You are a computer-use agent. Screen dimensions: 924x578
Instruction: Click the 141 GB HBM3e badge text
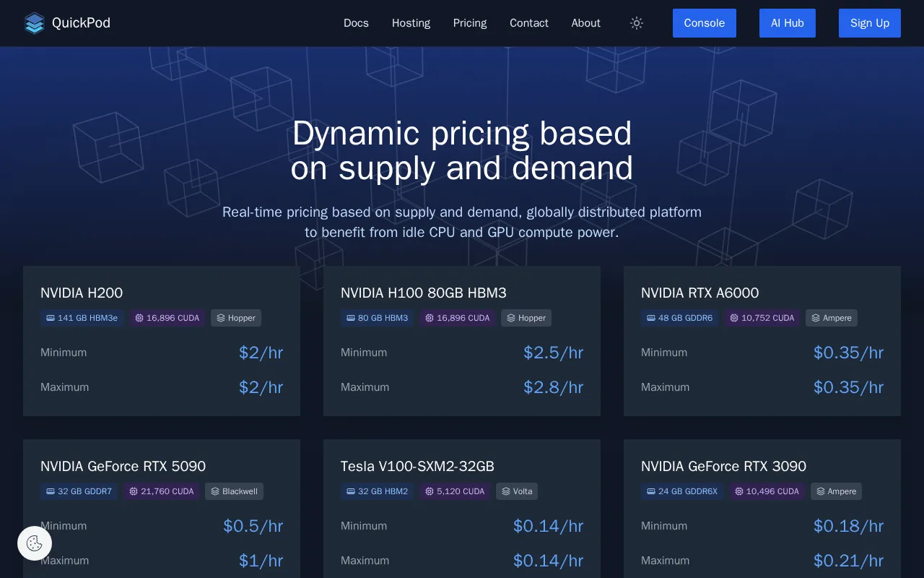87,318
